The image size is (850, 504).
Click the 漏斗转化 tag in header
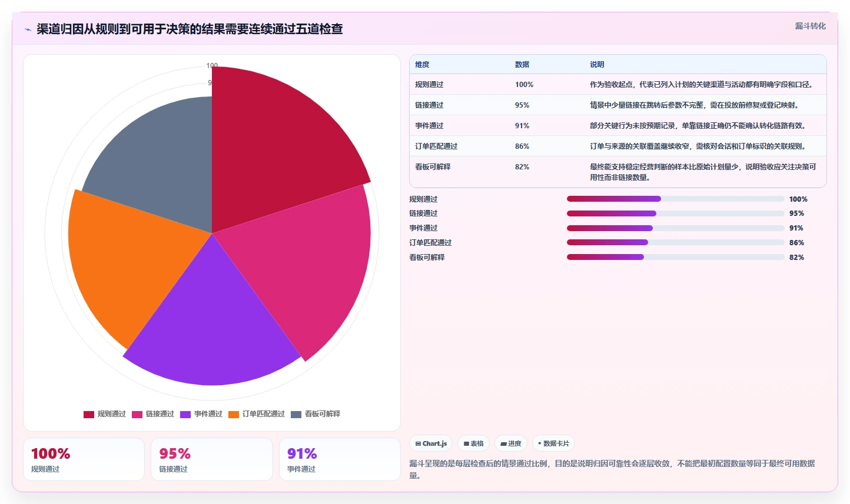810,26
